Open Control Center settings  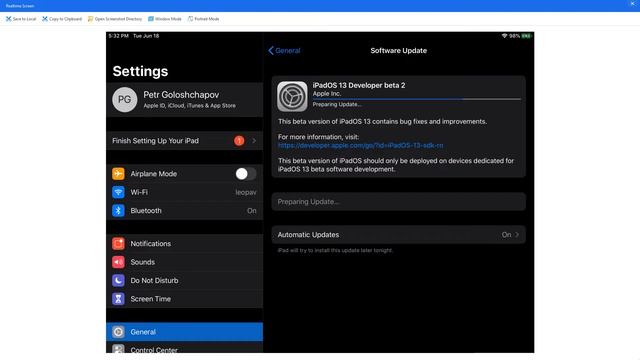click(184, 347)
